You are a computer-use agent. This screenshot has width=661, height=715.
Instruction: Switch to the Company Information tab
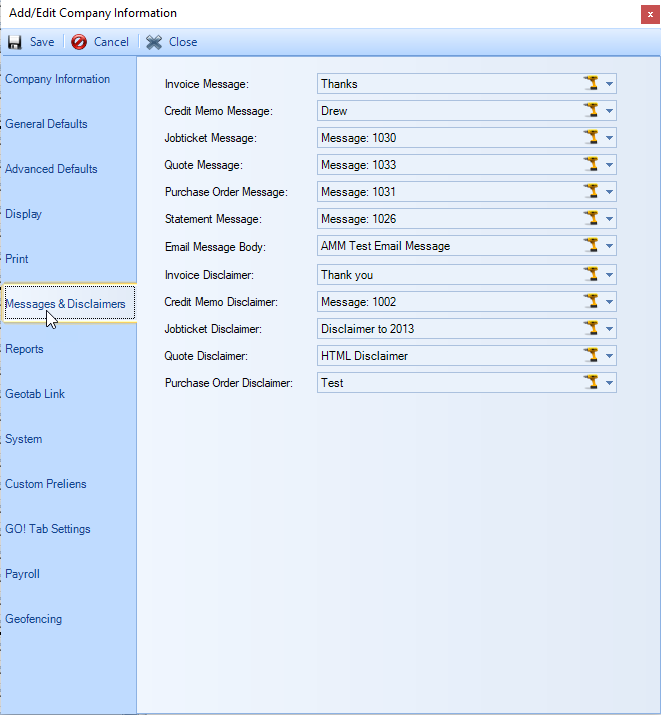coord(58,79)
